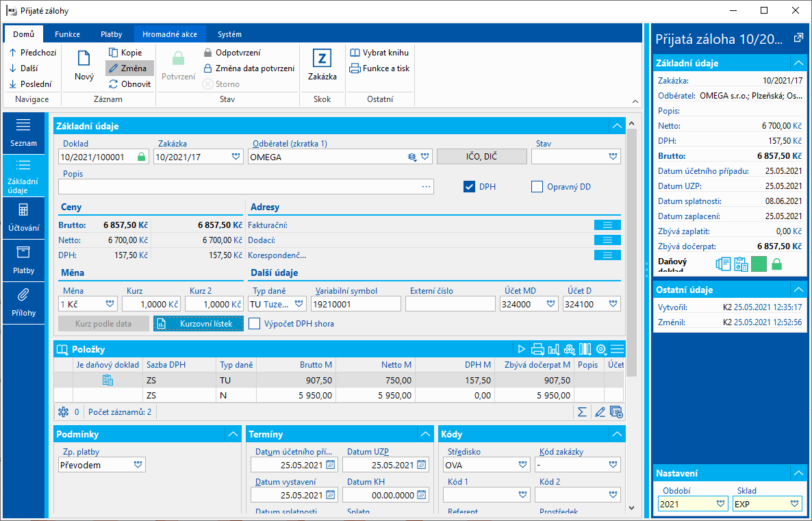812x521 pixels.
Task: Tick the Výpočet DPH shora checkbox
Action: coord(254,325)
